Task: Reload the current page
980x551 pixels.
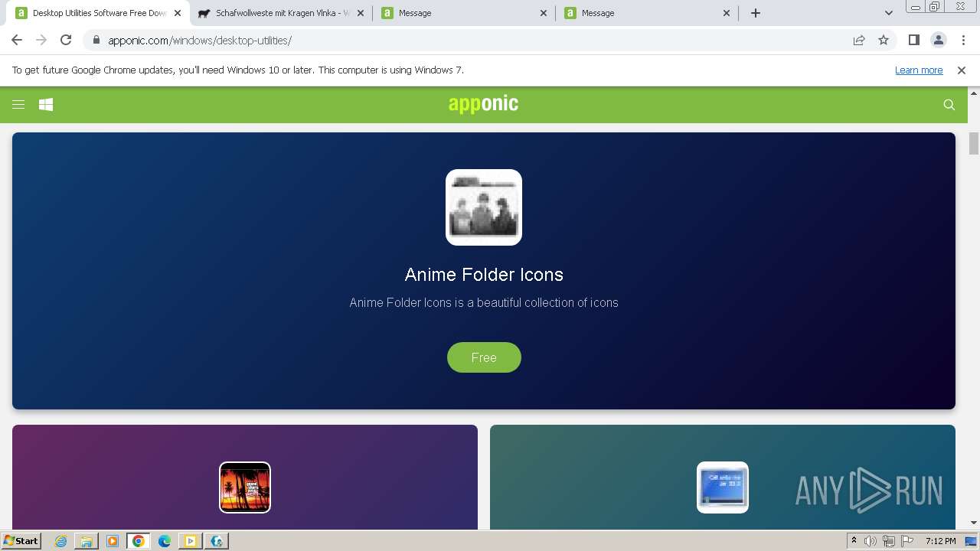Action: (66, 40)
